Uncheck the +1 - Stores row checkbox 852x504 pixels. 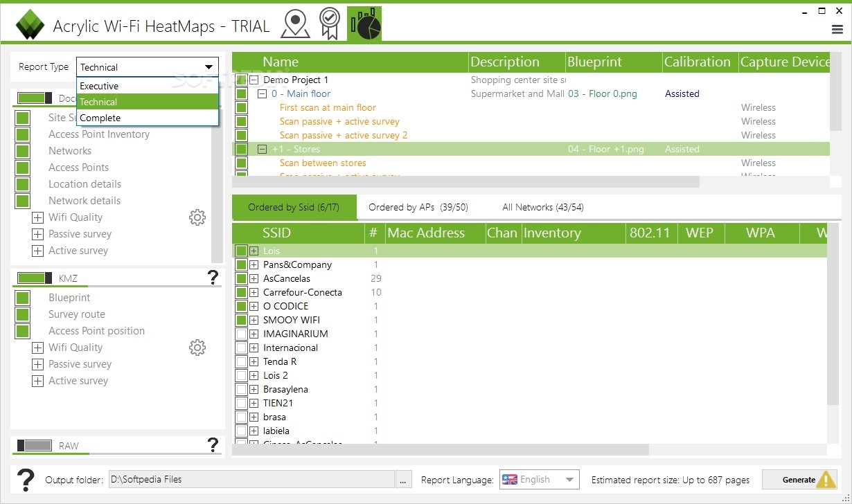coord(241,149)
